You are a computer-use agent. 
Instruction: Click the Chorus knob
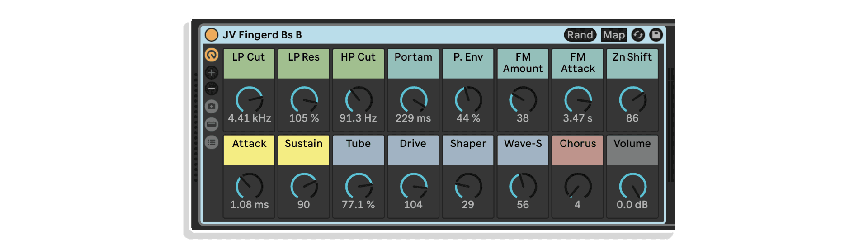pos(578,186)
